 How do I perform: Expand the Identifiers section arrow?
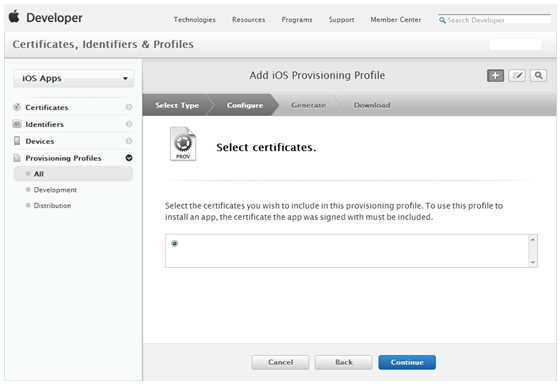(129, 124)
